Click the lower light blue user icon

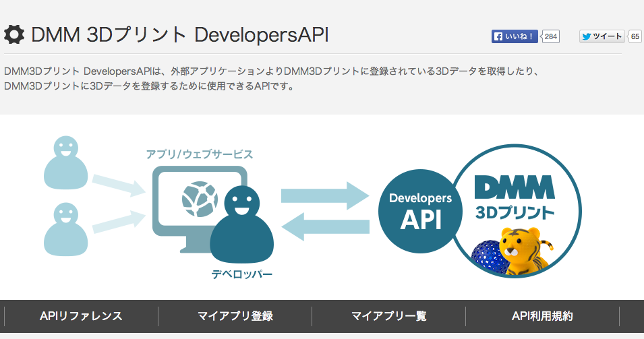click(x=65, y=229)
